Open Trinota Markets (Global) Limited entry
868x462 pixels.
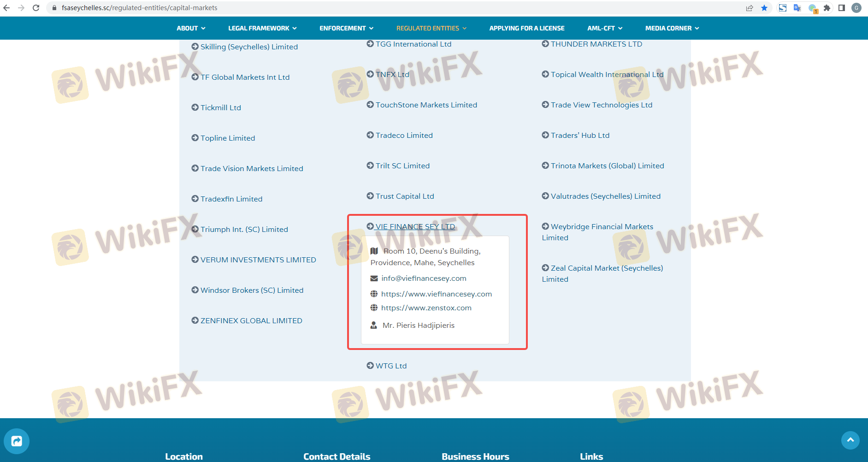point(608,166)
